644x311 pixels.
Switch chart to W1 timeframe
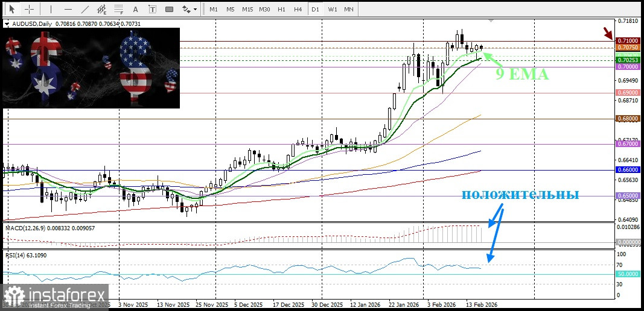(x=333, y=9)
